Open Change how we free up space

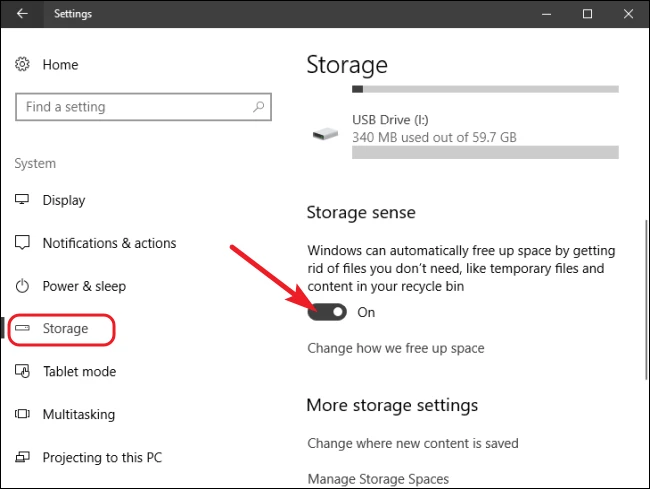pos(396,348)
